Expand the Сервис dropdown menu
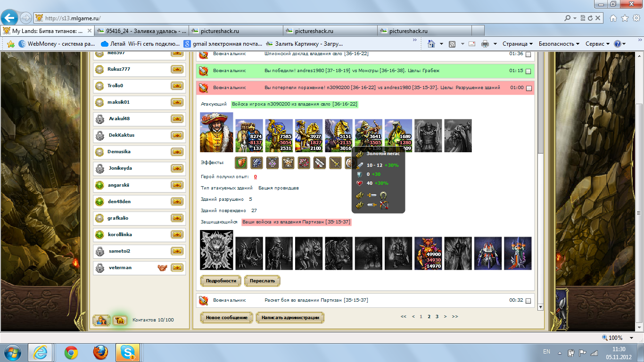The height and width of the screenshot is (362, 644). (598, 44)
